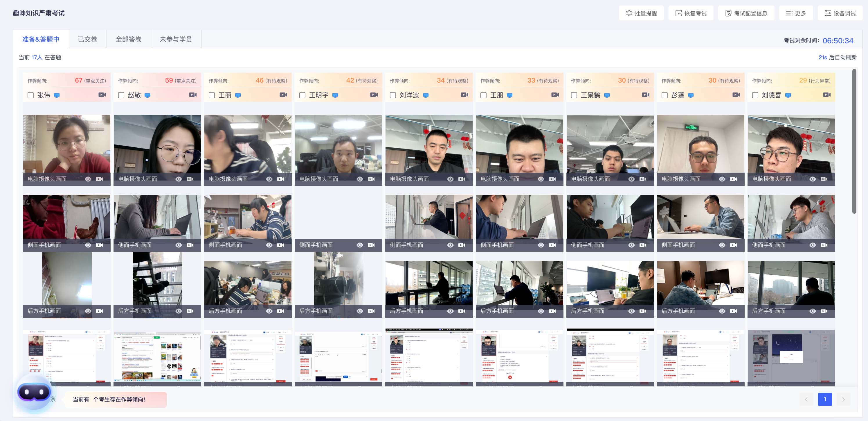Click monitor icon beside 王景鹤's name
This screenshot has height=421, width=868.
click(607, 95)
